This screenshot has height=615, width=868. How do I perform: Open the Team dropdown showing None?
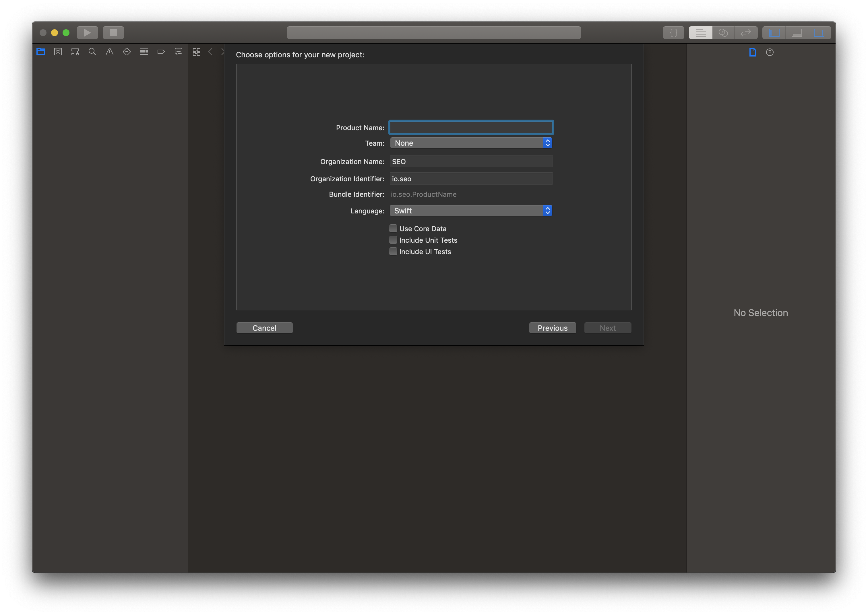coord(470,143)
